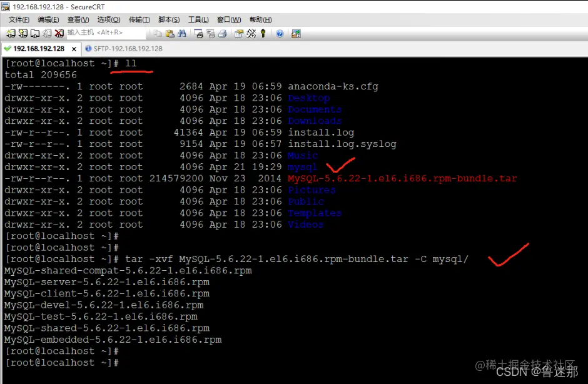Click red MySQL-5.6.22-1.el6.i686.rpm-bundle.tar file name

click(402, 178)
